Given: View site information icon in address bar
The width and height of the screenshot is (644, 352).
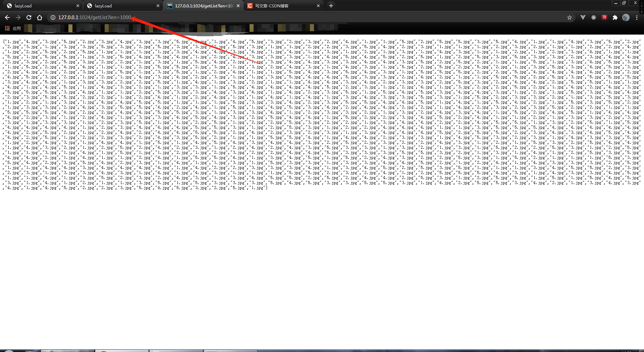Looking at the screenshot, I should pyautogui.click(x=53, y=17).
